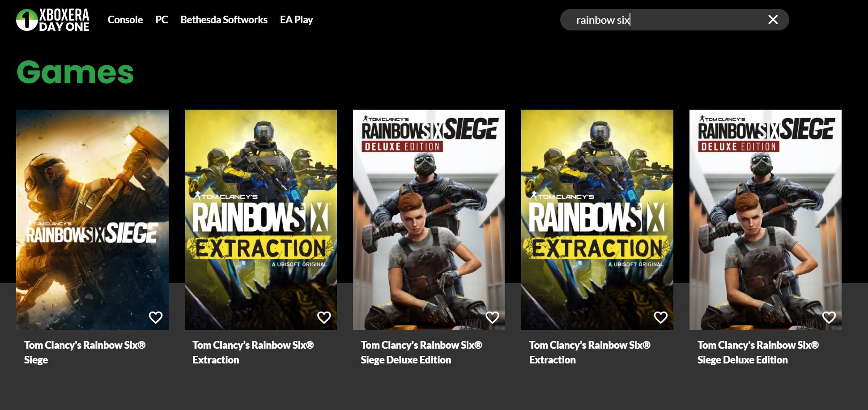Favorite Rainbow Six Siege with the heart icon
Viewport: 868px width, 410px height.
point(155,317)
